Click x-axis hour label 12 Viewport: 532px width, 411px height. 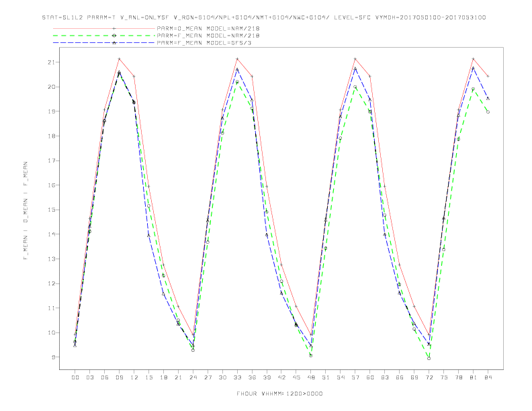[x=134, y=377]
